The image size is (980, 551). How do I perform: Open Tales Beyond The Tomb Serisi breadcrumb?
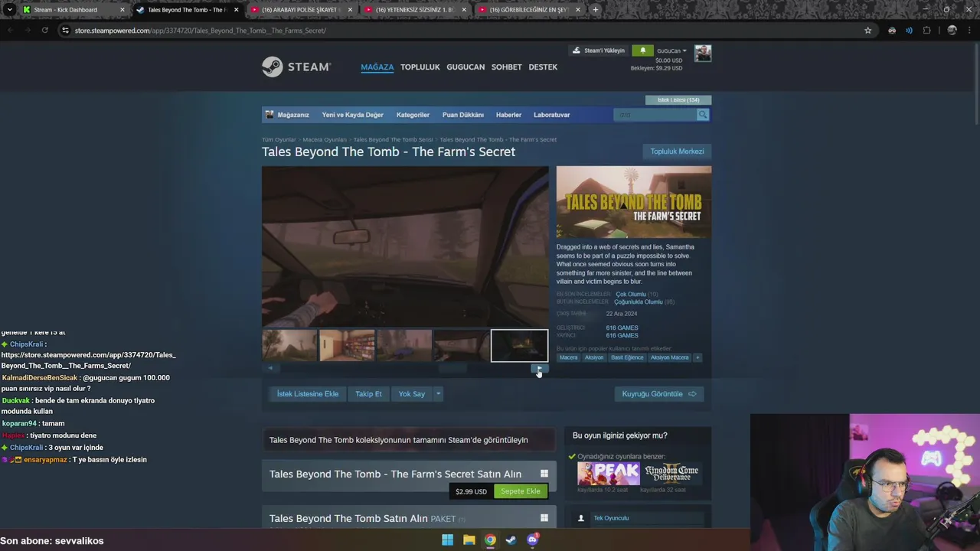point(393,140)
